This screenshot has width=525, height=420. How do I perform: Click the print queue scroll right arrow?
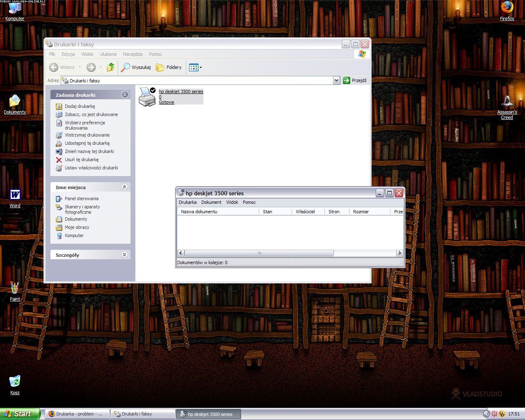[x=399, y=253]
